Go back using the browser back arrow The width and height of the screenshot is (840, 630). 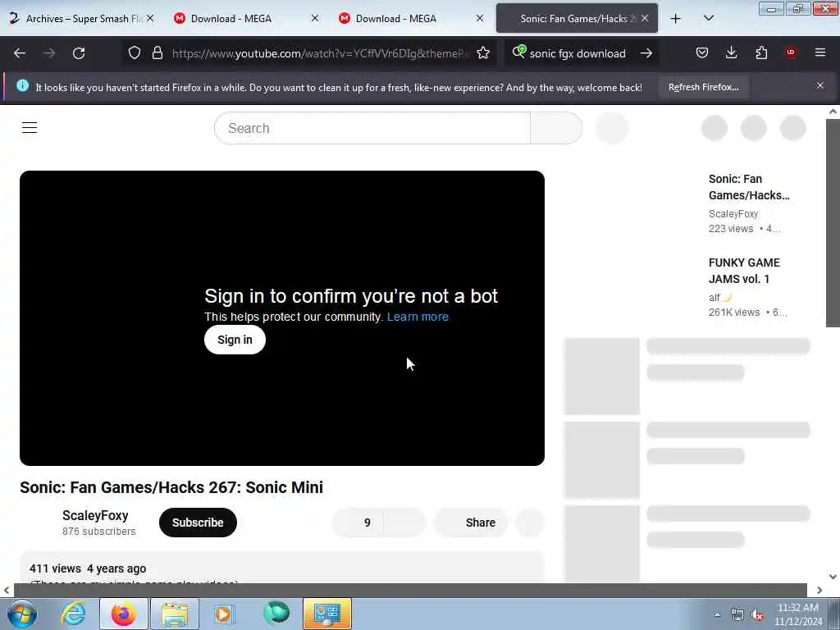point(20,53)
